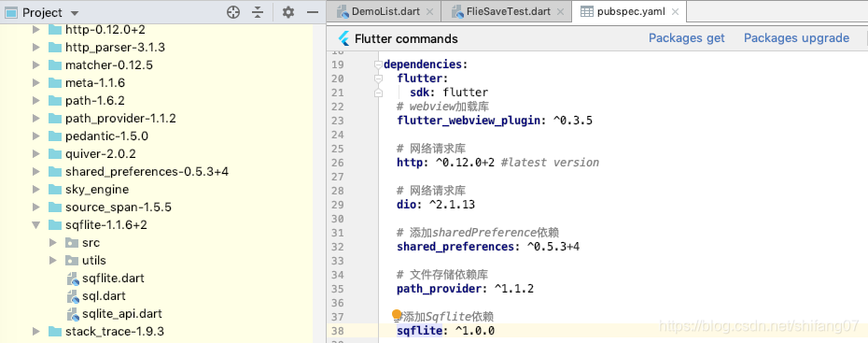868x343 pixels.
Task: Click the http dependency on line 26
Action: [x=410, y=163]
